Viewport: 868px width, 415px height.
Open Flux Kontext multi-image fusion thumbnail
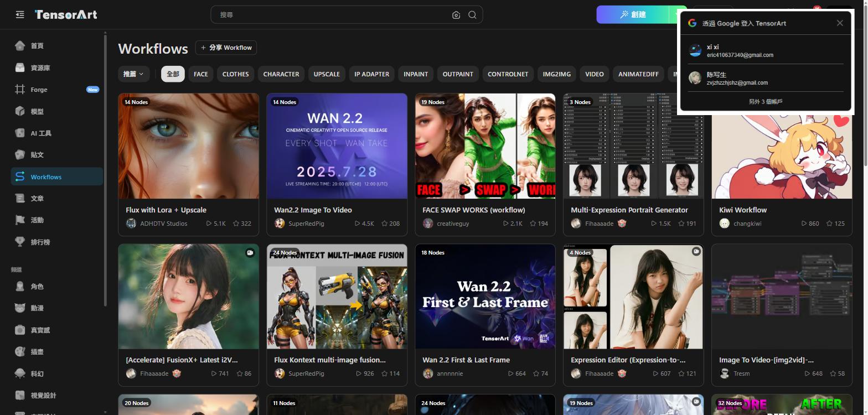pyautogui.click(x=337, y=297)
